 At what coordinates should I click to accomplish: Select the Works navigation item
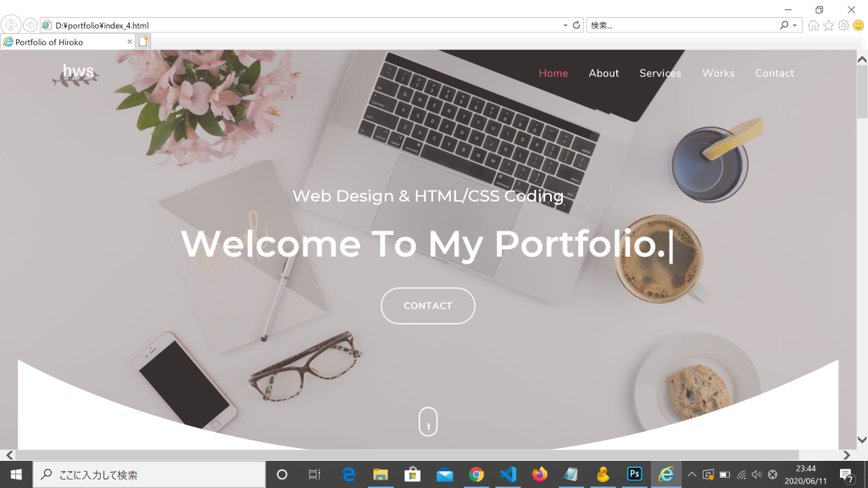pos(718,73)
